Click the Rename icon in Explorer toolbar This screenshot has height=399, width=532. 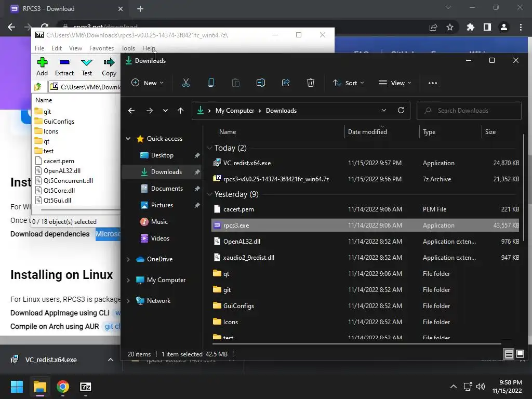point(261,83)
